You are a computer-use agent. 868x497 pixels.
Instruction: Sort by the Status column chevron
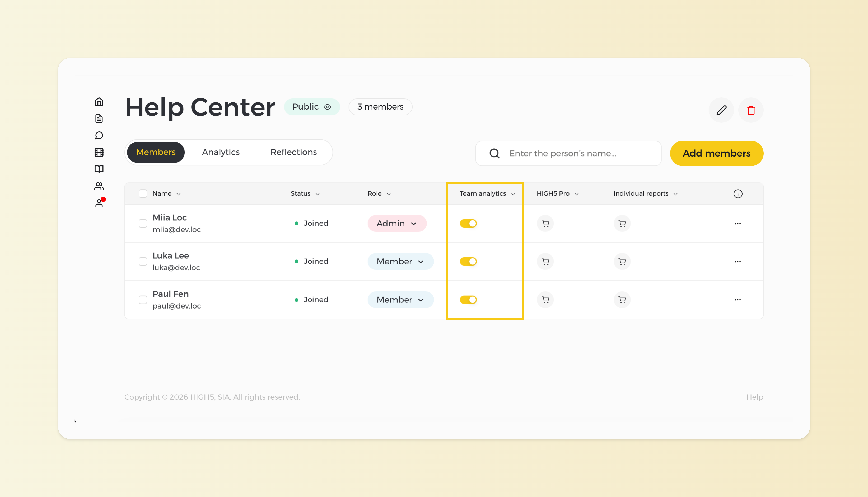pyautogui.click(x=318, y=194)
